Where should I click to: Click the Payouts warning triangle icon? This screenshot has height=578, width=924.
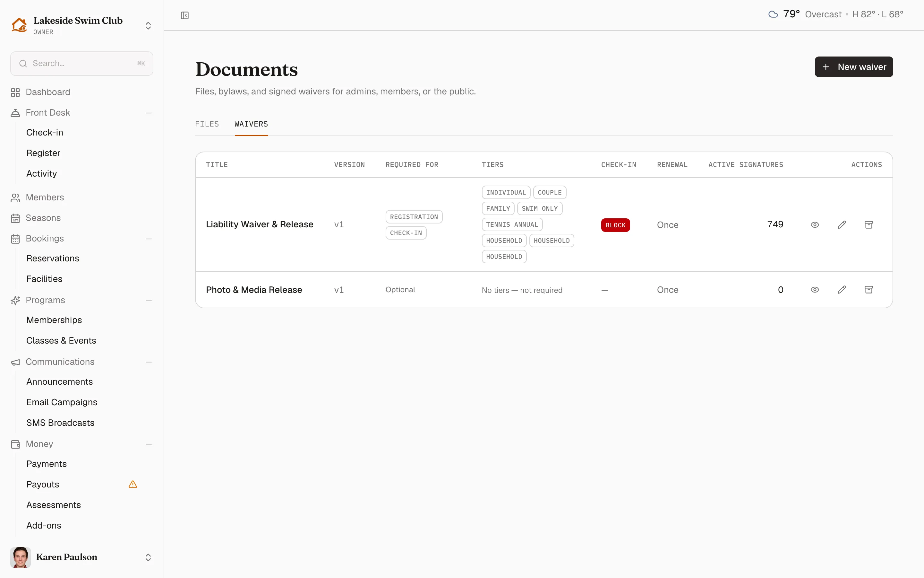click(133, 484)
